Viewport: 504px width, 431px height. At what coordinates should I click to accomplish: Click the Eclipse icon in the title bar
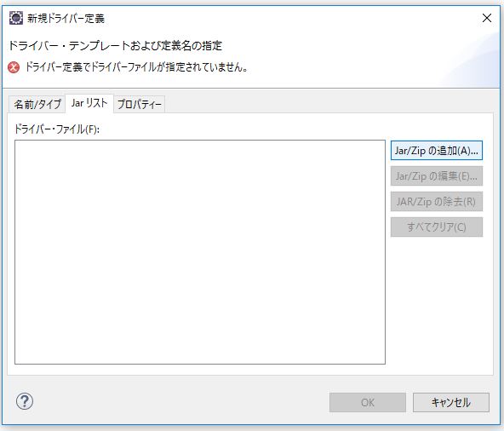tap(15, 18)
